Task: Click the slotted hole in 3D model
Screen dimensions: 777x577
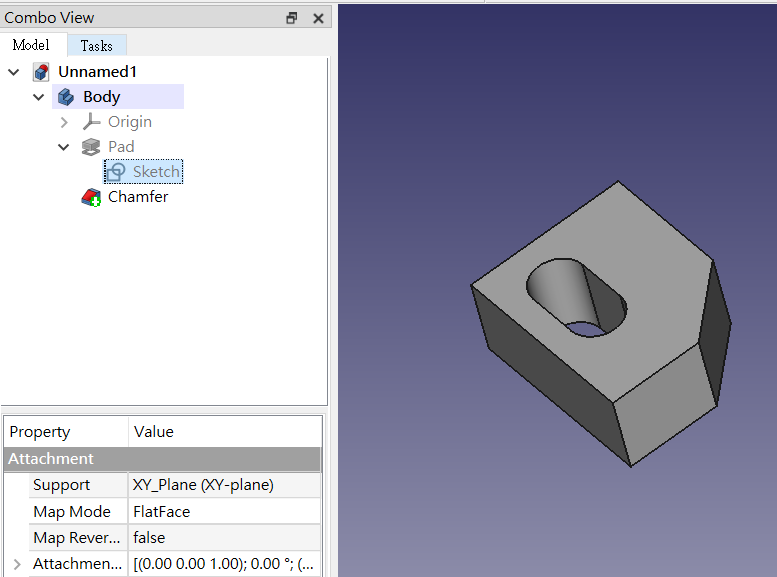Action: [x=576, y=297]
